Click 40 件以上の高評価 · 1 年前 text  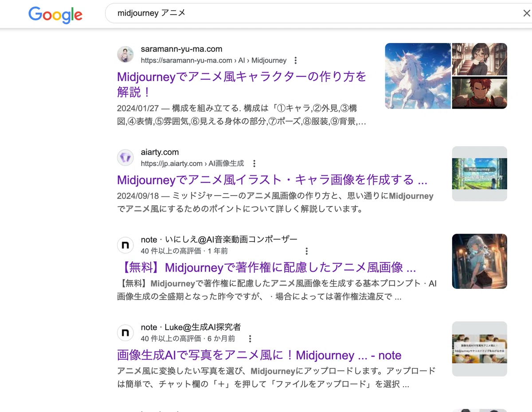(x=184, y=251)
